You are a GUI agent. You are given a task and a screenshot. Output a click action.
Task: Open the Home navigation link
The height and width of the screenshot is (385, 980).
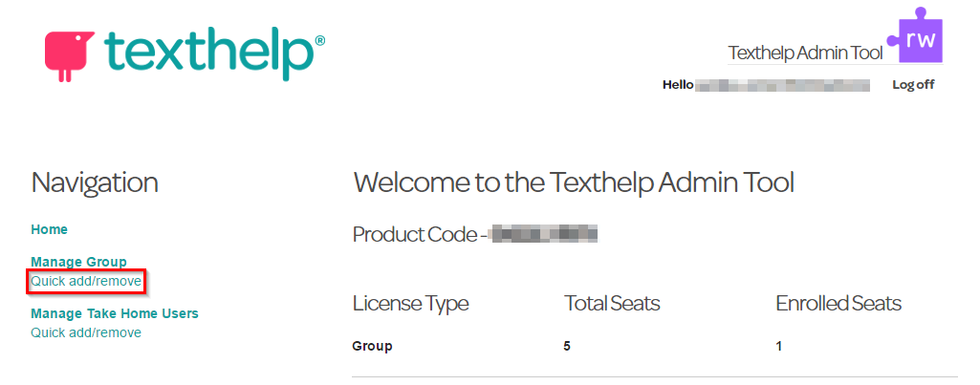coord(50,229)
